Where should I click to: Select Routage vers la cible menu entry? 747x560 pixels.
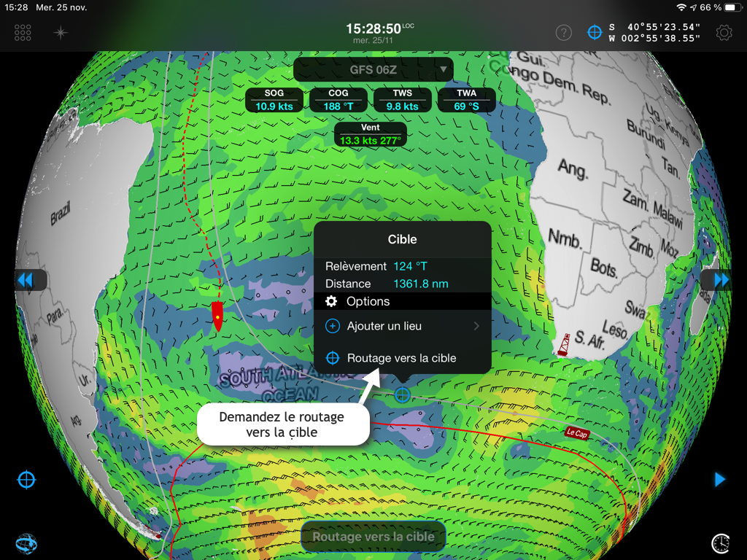click(402, 358)
